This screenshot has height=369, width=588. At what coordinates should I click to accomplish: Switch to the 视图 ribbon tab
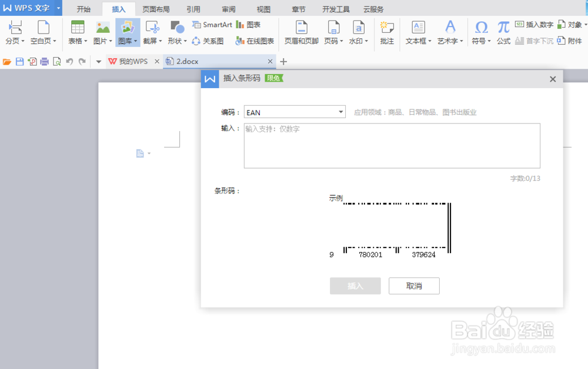[x=263, y=9]
